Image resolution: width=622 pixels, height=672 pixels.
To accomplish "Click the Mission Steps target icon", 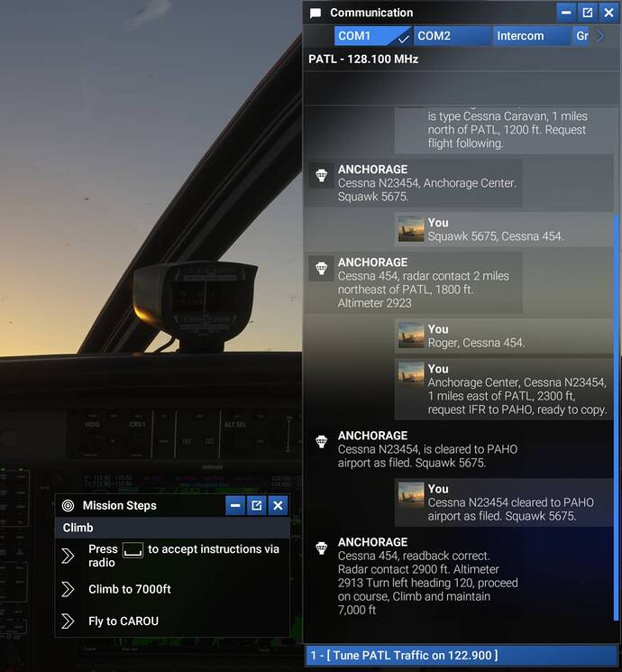I will click(x=68, y=506).
